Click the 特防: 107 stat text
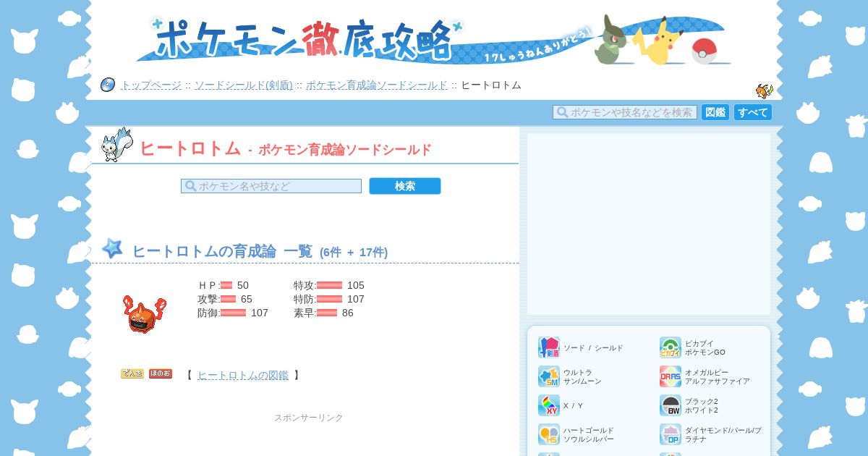Image resolution: width=868 pixels, height=456 pixels. click(x=329, y=299)
